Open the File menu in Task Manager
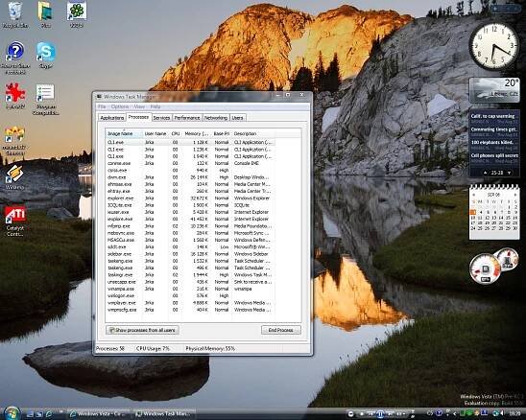The height and width of the screenshot is (420, 526). tap(102, 106)
